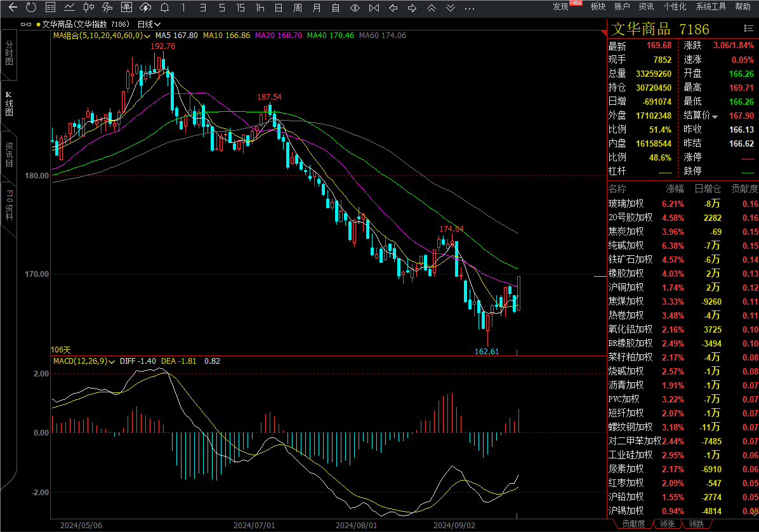Open the alert bell icon
This screenshot has height=532, width=759.
(164, 7)
